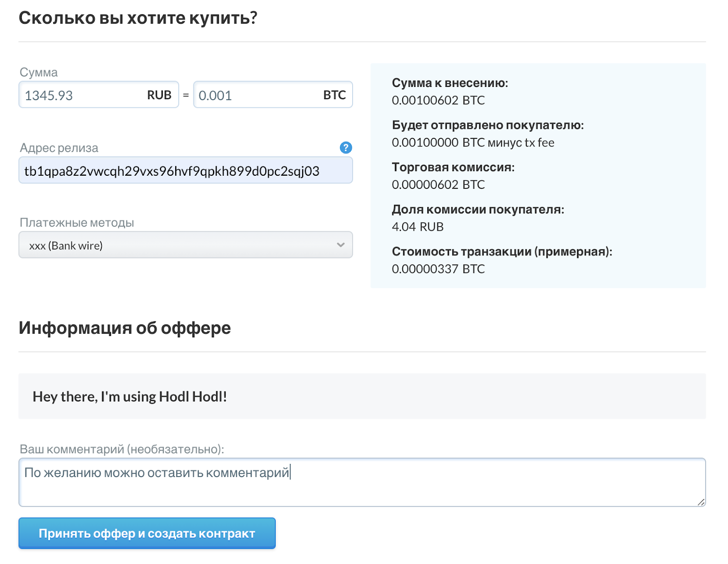Click the RUB amount field showing 1345.93
728x564 pixels.
[x=82, y=95]
